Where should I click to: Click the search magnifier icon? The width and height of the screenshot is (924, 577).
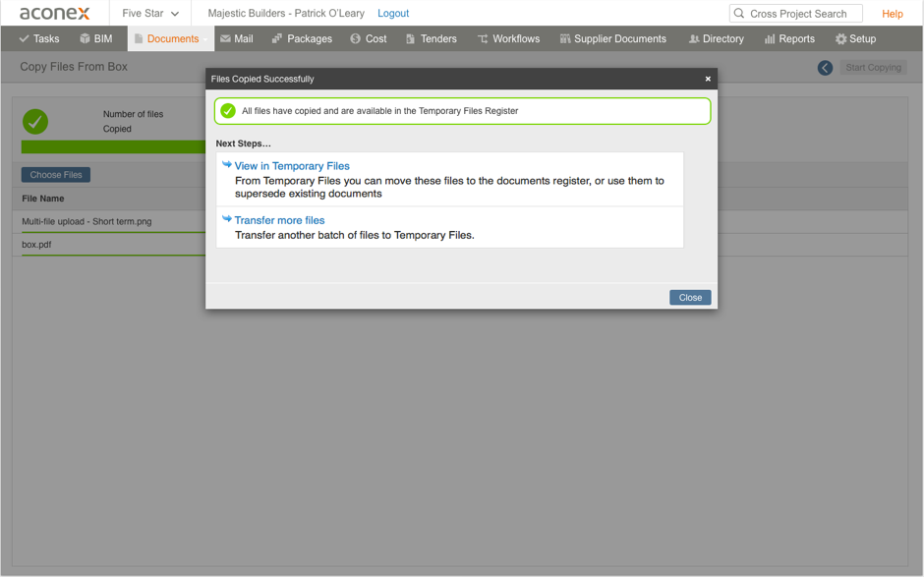coord(739,14)
